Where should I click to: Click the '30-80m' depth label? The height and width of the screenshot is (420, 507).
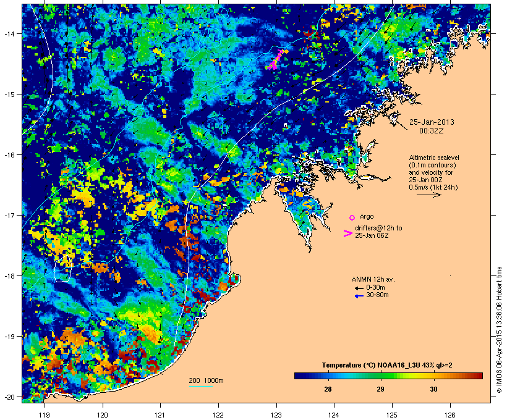point(377,295)
